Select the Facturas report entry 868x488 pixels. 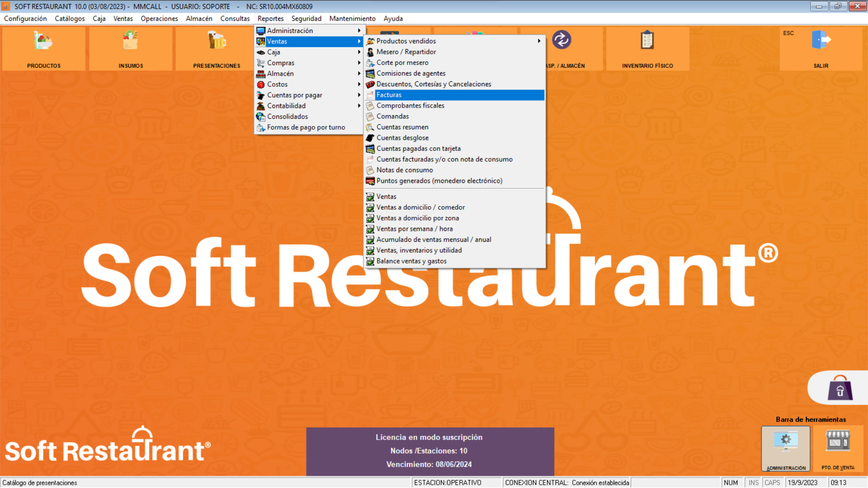[x=455, y=95]
